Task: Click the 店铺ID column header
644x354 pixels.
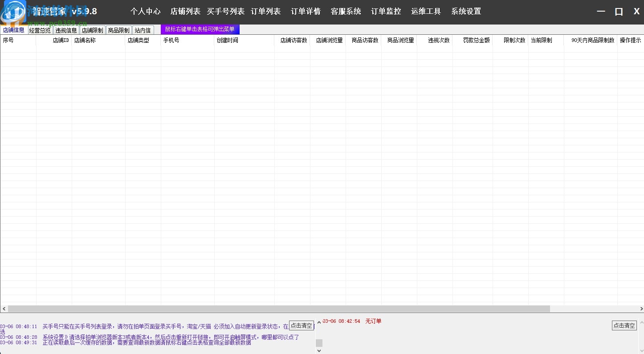Action: pyautogui.click(x=54, y=41)
